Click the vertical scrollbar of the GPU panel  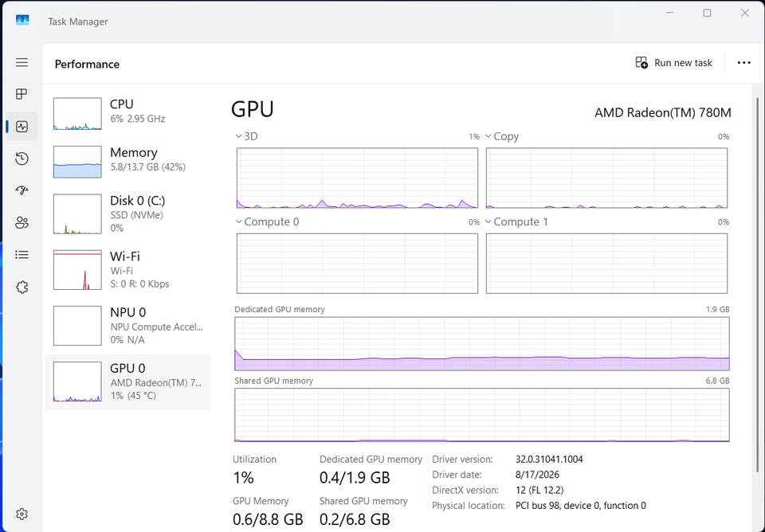click(x=758, y=285)
